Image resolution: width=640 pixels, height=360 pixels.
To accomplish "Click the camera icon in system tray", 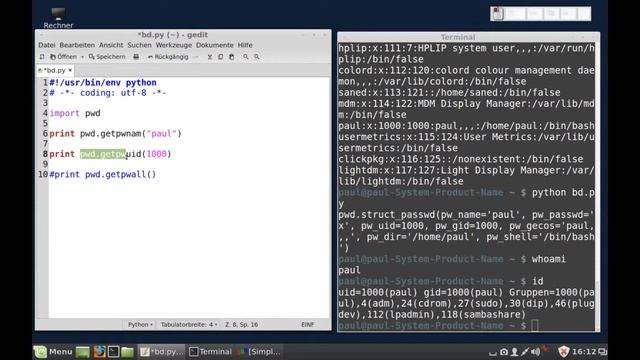I will [504, 352].
